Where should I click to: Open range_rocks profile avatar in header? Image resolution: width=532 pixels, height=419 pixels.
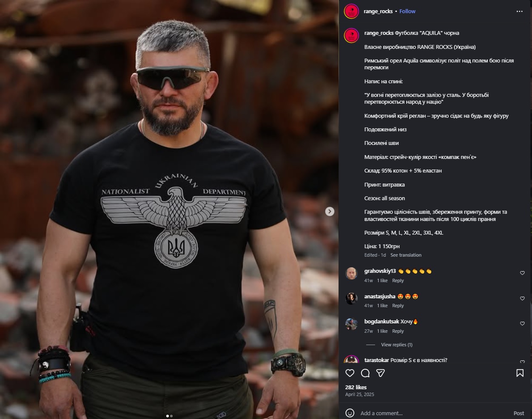click(x=351, y=11)
